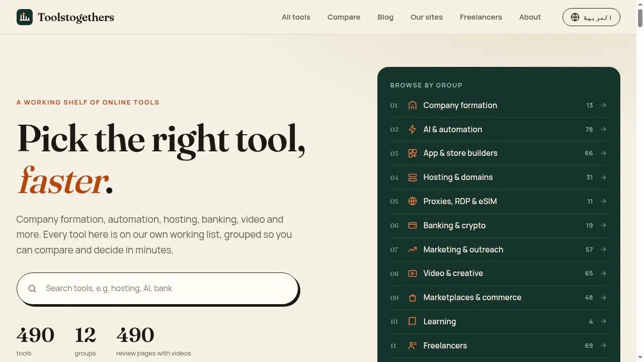Click the Toolstogethers brand name

coord(76,17)
